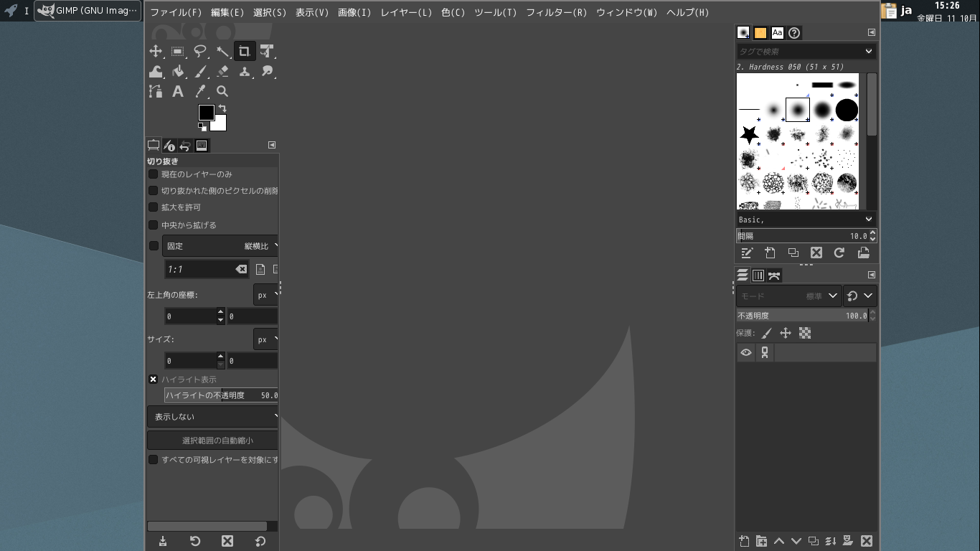Open the 編集(E) menu
Screen dimensions: 980x551
coord(227,12)
